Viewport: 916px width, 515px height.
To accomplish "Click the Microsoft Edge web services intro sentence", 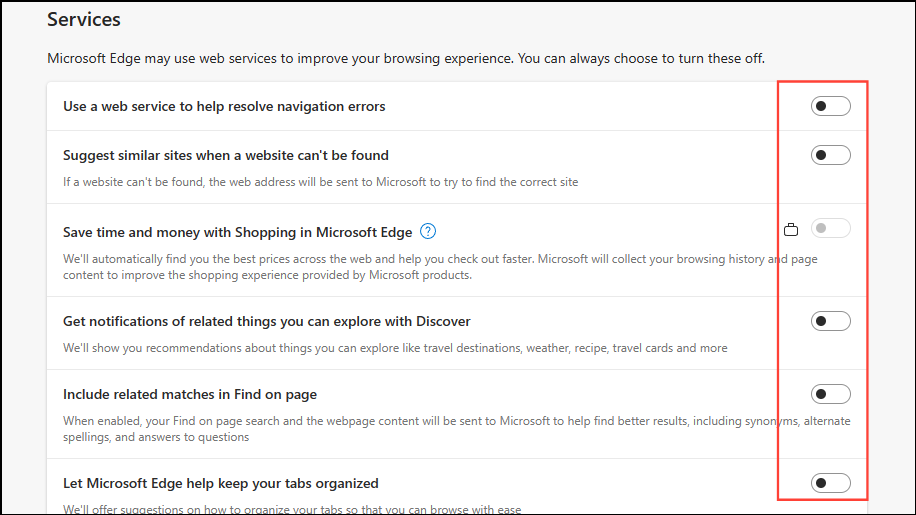I will (406, 58).
